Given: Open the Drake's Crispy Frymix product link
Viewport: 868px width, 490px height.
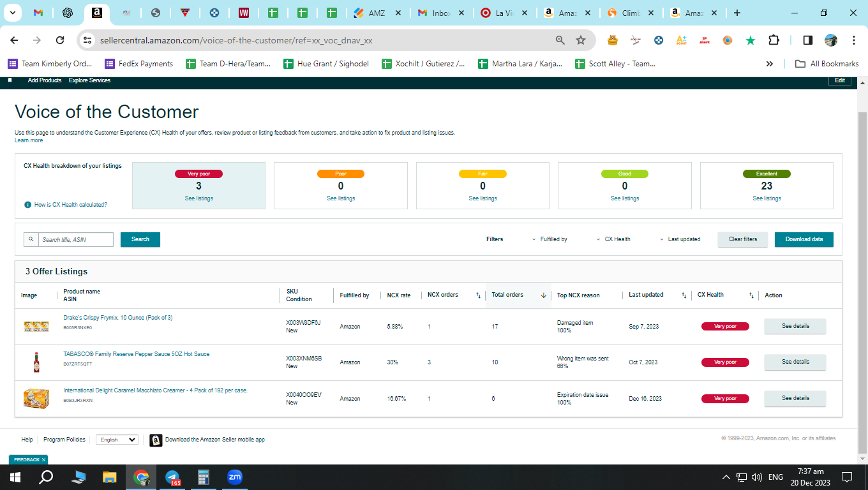Looking at the screenshot, I should (x=118, y=318).
